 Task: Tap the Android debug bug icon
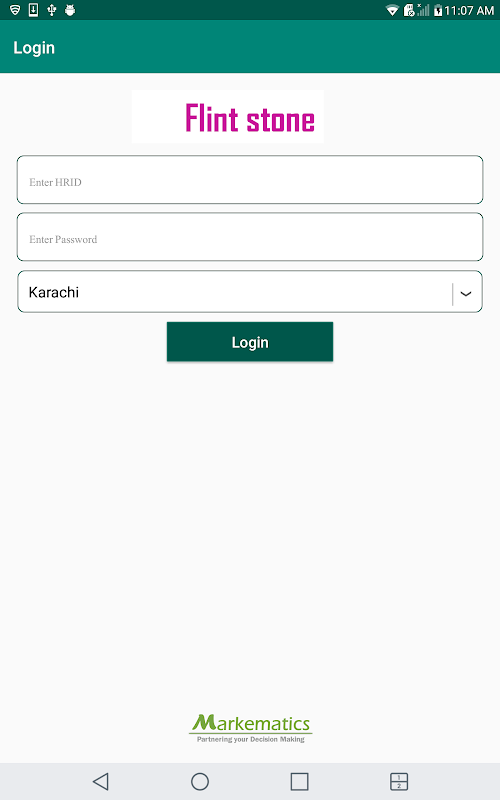[x=70, y=10]
